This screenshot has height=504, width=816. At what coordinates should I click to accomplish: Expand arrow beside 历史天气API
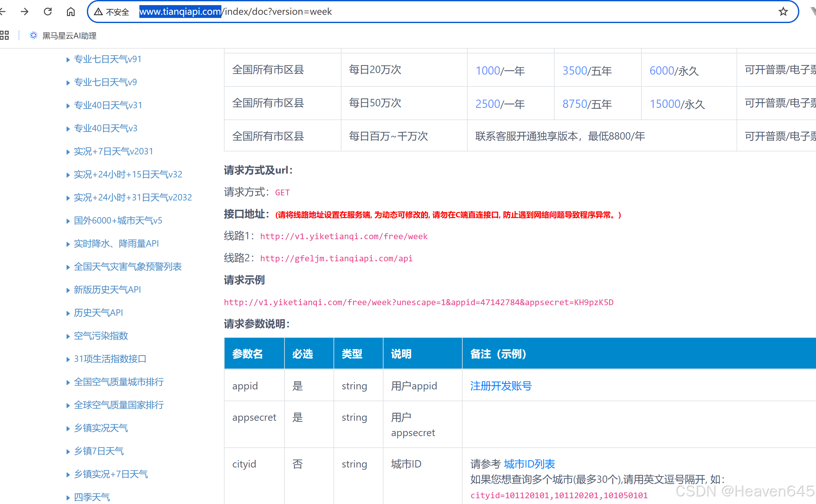[68, 313]
